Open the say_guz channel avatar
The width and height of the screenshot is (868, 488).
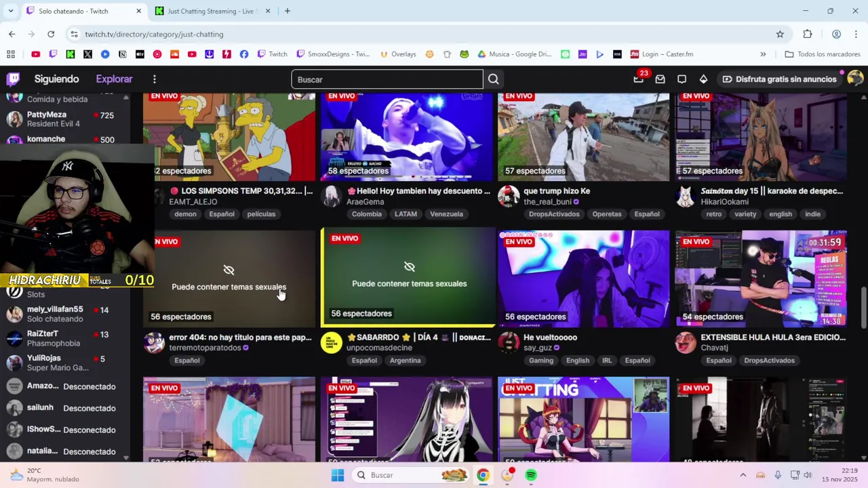click(x=509, y=342)
